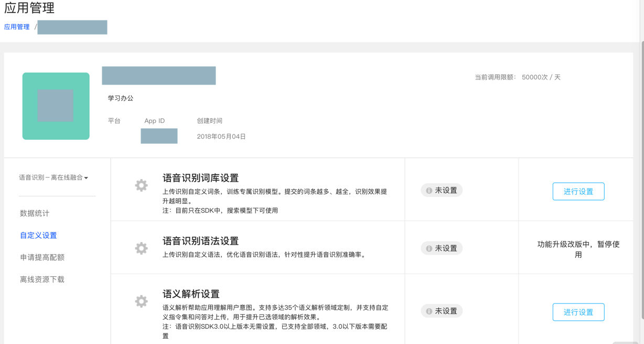
Task: Click the 未设置 status badge for 词库设置
Action: tap(442, 190)
